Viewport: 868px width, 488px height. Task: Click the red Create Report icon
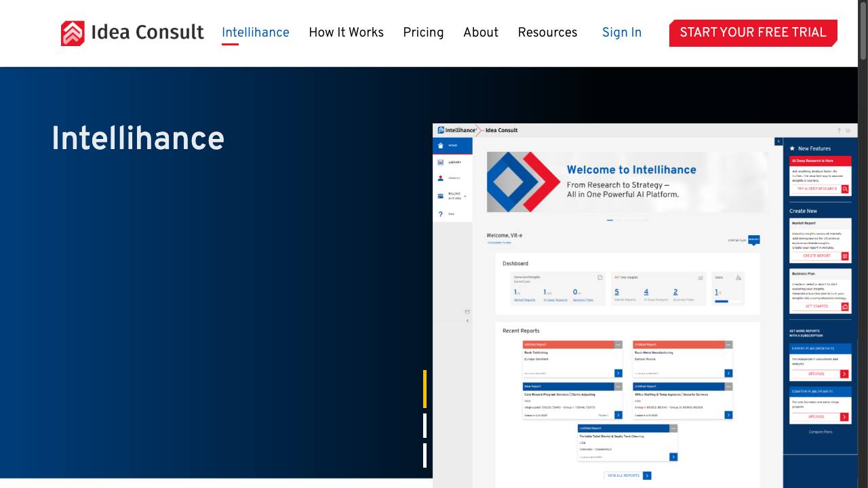(x=845, y=256)
